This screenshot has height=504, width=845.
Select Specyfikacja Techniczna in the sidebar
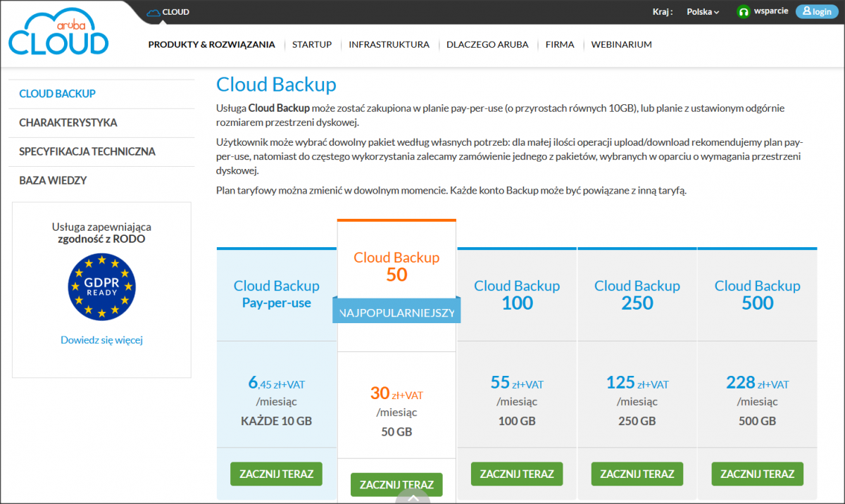click(102, 151)
